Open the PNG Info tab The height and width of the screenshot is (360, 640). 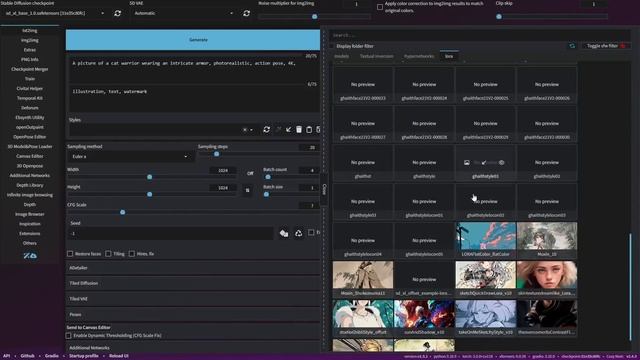30,60
